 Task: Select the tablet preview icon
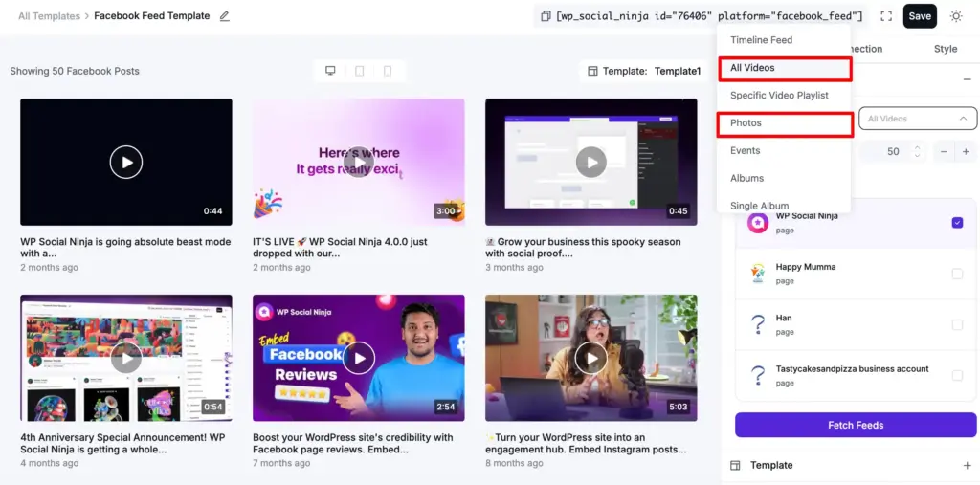[360, 71]
